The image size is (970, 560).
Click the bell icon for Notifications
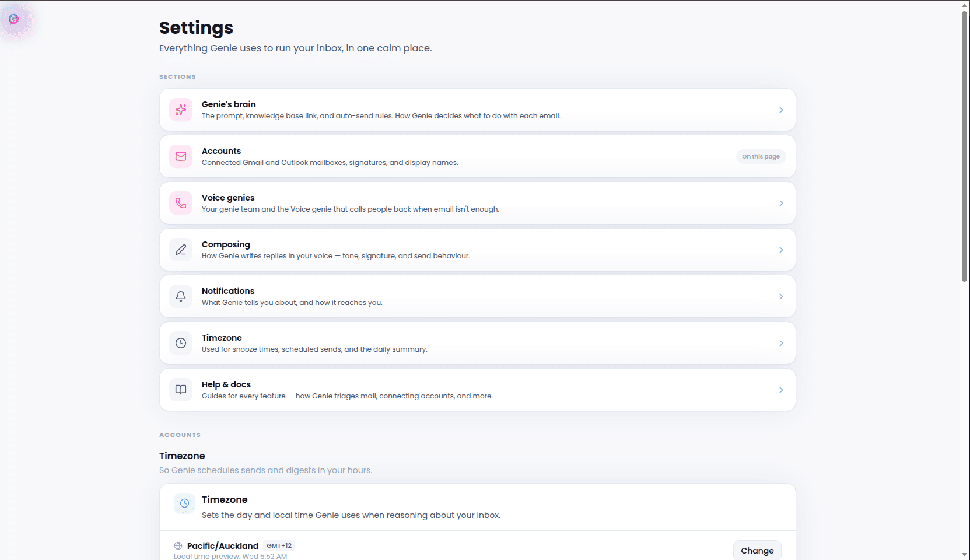point(181,296)
